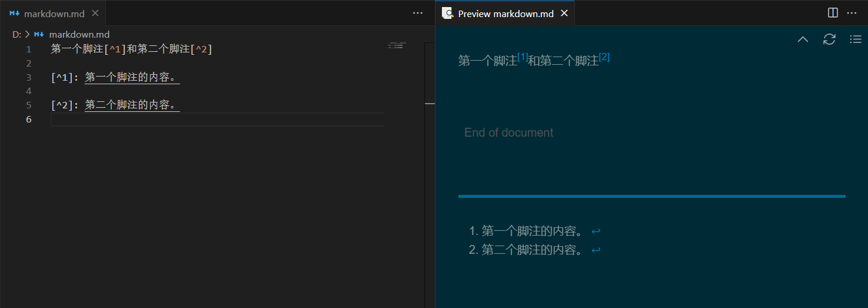The image size is (868, 308).
Task: Click the cursor marker in the editor scrollbar
Action: (x=430, y=104)
